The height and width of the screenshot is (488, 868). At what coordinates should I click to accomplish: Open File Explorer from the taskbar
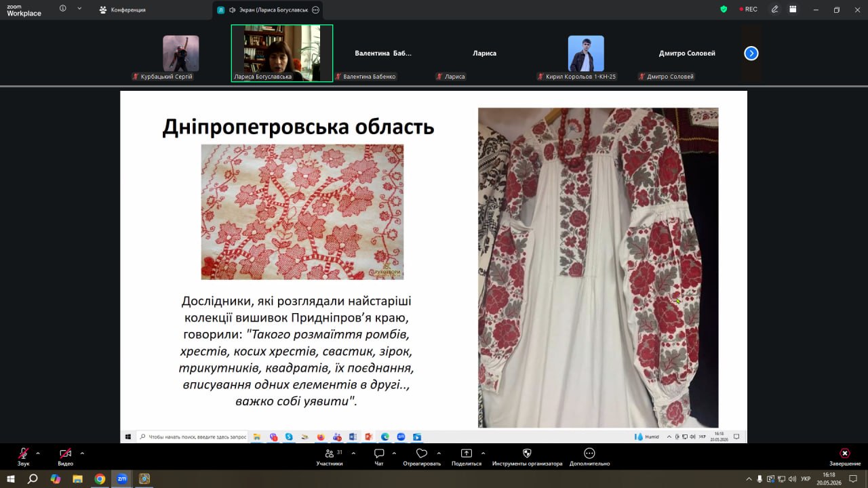77,479
